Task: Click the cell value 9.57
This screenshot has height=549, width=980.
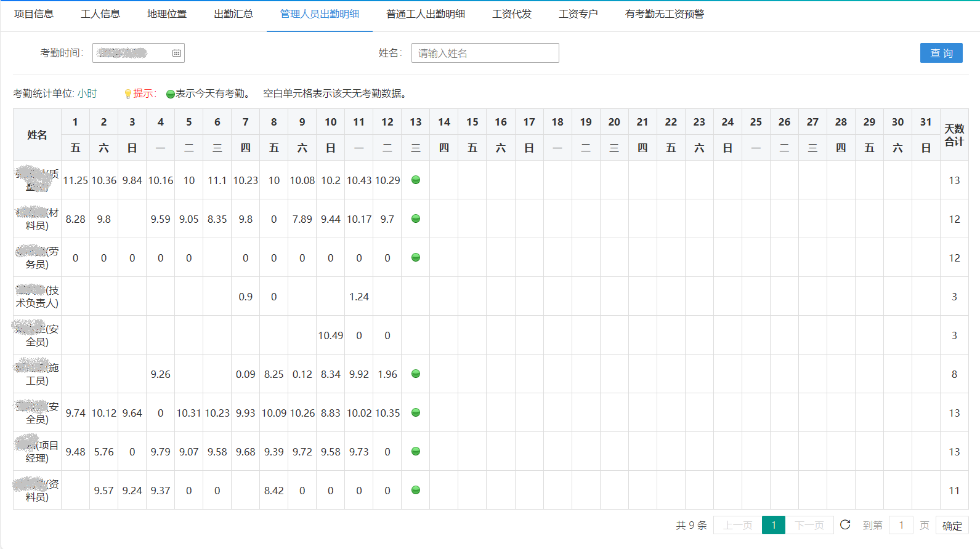Action: 103,491
